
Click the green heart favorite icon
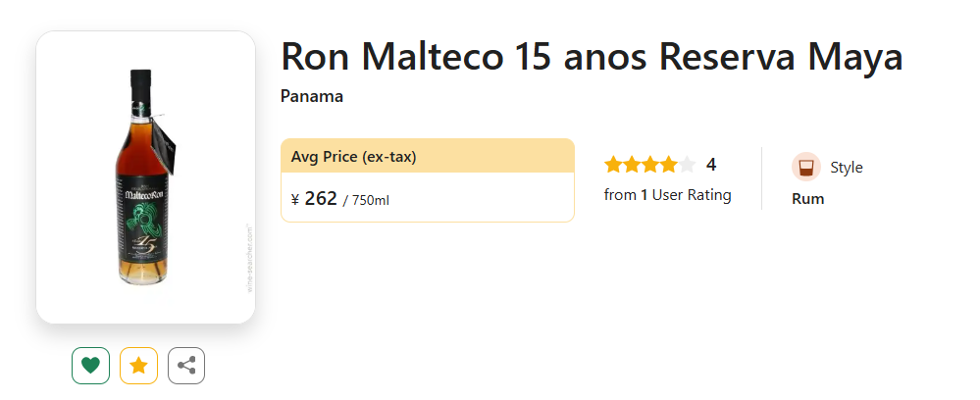point(90,366)
